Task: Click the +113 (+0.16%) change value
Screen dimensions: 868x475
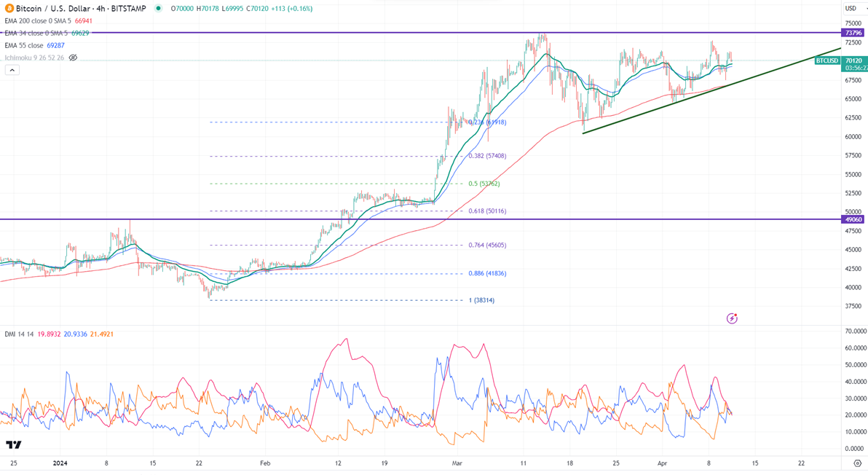Action: point(292,8)
